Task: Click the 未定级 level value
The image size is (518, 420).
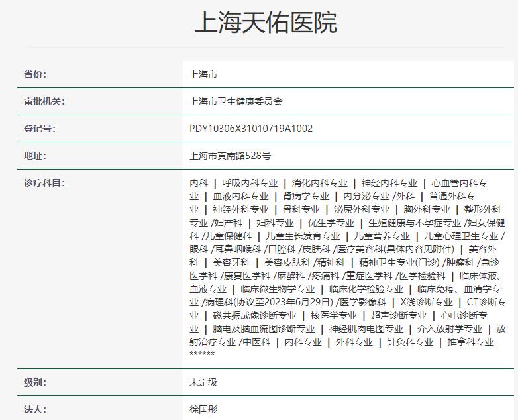Action: pos(203,382)
